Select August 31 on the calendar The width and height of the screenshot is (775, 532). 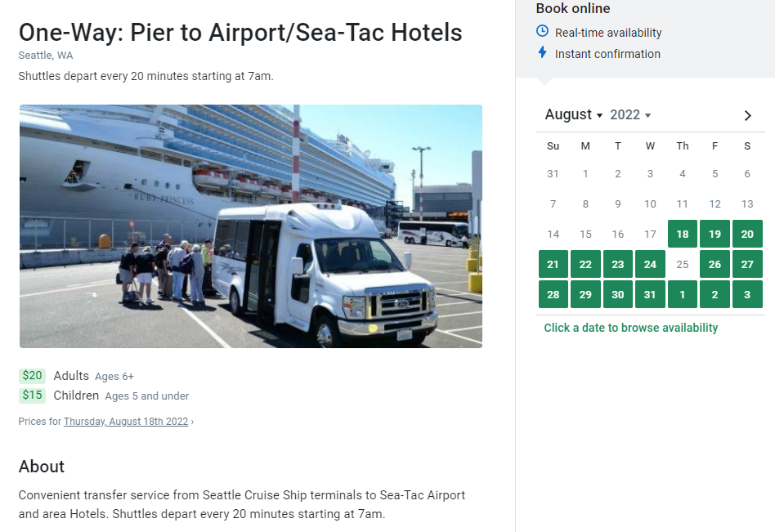tap(650, 294)
